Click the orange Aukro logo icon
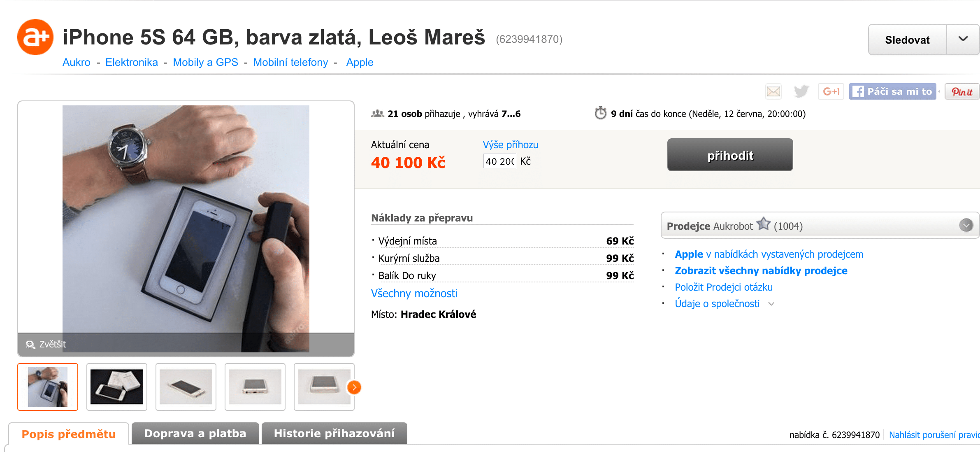The width and height of the screenshot is (980, 452). (35, 37)
